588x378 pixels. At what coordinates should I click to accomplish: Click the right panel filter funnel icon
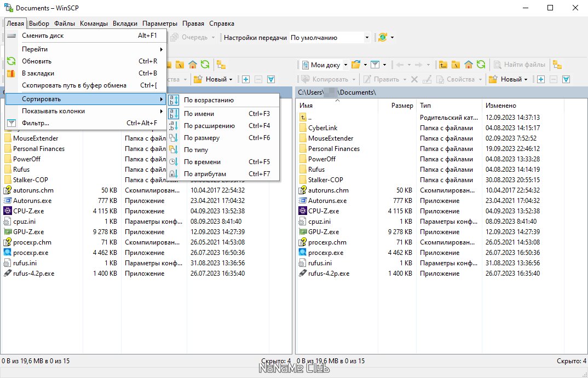(375, 65)
